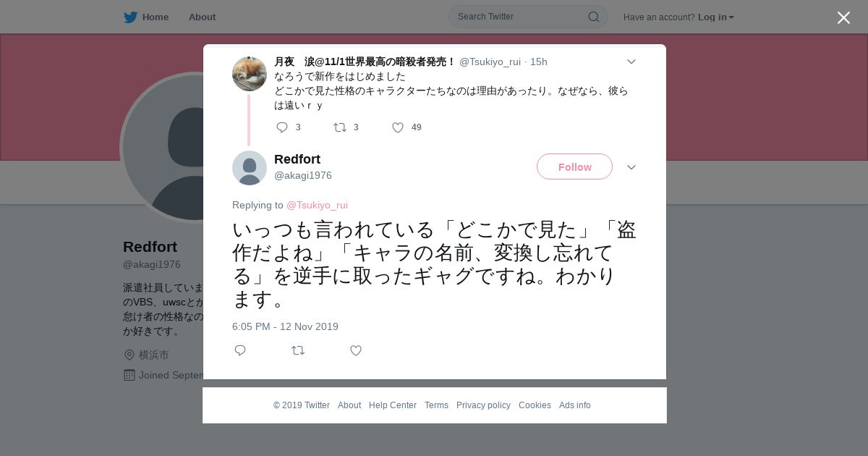This screenshot has width=868, height=456.
Task: Open the About menu item
Action: (202, 17)
